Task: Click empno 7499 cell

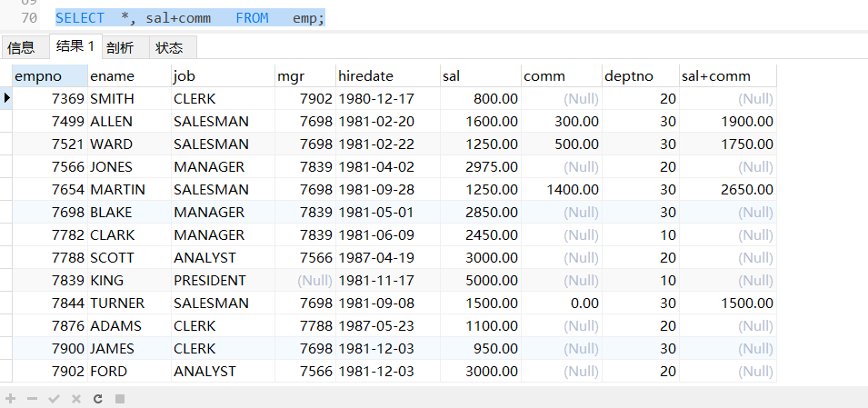Action: [x=50, y=121]
